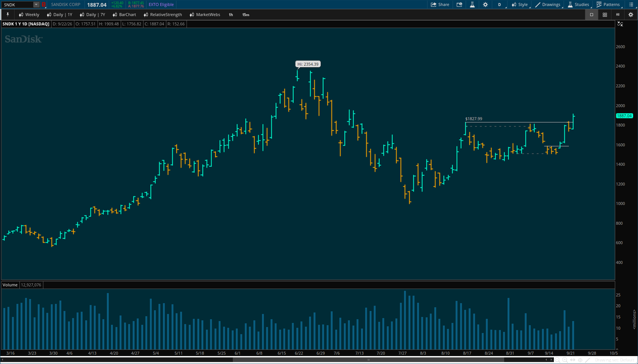Viewport: 638px width, 364px height.
Task: Select grid chart layout view
Action: click(x=605, y=15)
